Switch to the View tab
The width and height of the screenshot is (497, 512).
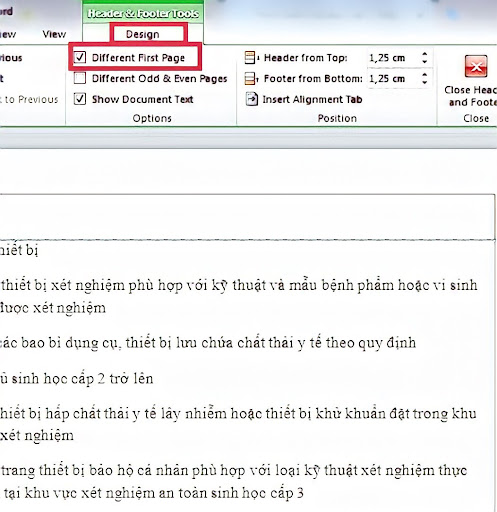[x=54, y=34]
